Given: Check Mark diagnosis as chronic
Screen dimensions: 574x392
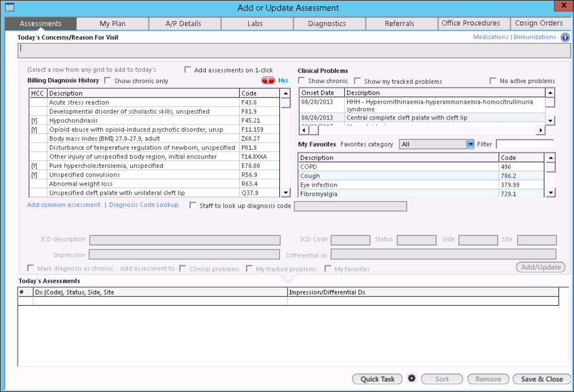Looking at the screenshot, I should [x=31, y=268].
